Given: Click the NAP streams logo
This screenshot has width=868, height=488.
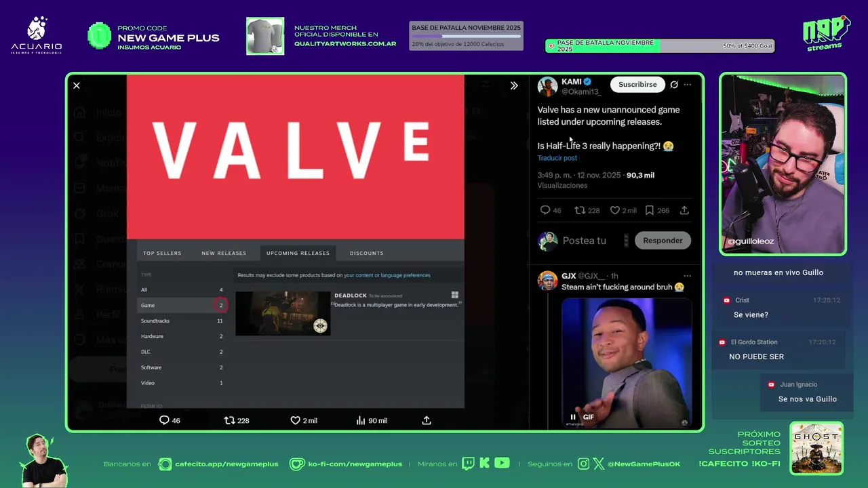Looking at the screenshot, I should click(x=825, y=33).
